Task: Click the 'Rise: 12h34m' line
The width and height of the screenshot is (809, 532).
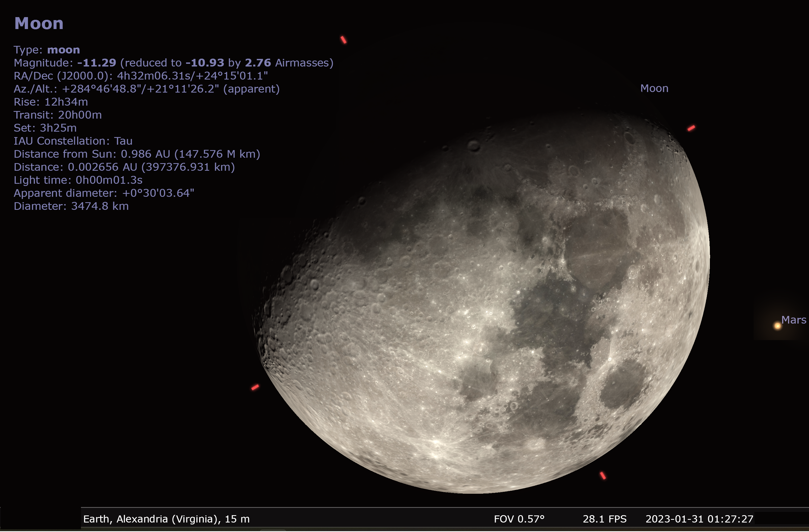Action: pyautogui.click(x=51, y=102)
